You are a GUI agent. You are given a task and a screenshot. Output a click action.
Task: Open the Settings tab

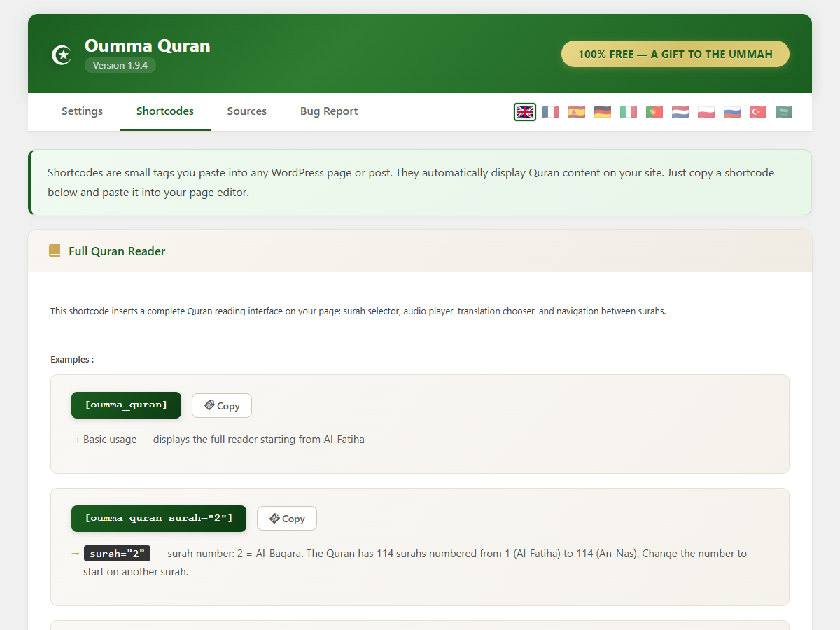[x=82, y=111]
